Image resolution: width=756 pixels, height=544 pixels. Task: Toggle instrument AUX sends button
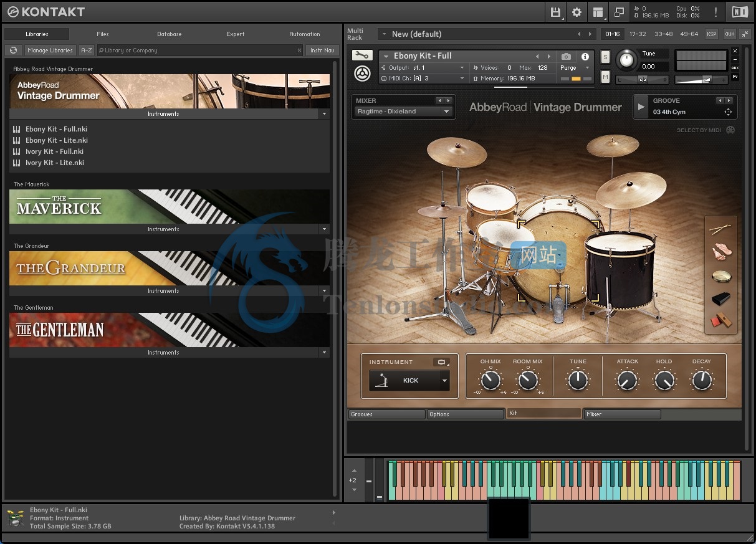(735, 68)
